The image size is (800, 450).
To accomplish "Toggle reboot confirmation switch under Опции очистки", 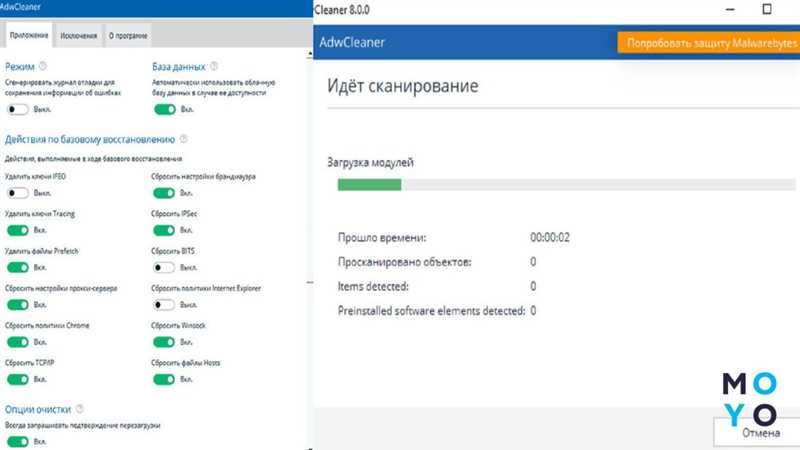I will coord(17,441).
